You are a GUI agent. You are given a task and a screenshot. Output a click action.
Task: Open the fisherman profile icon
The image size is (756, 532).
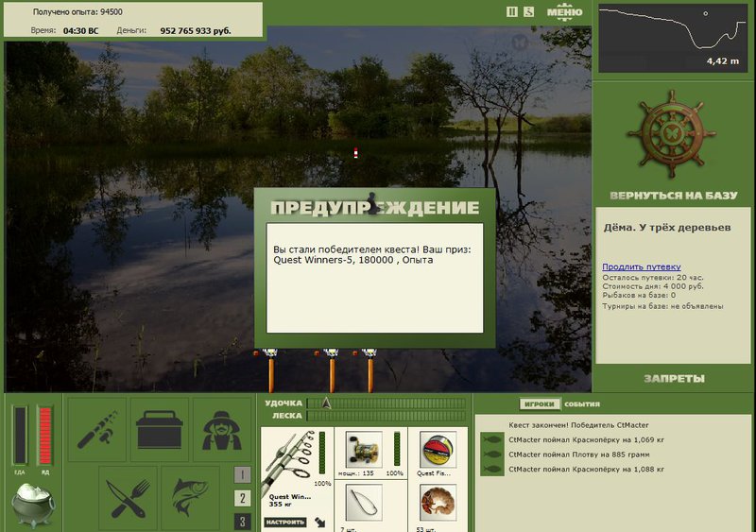coord(222,430)
